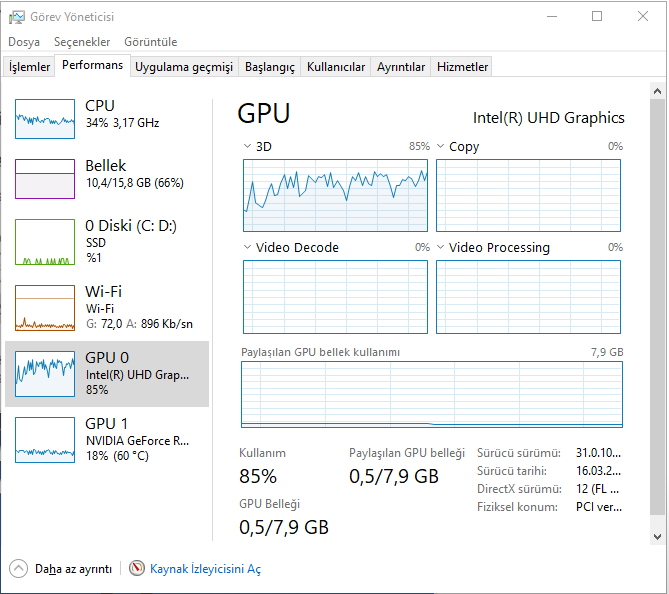Viewport: 669px width, 594px height.
Task: Open the Video Processing graph dropdown
Action: click(441, 248)
